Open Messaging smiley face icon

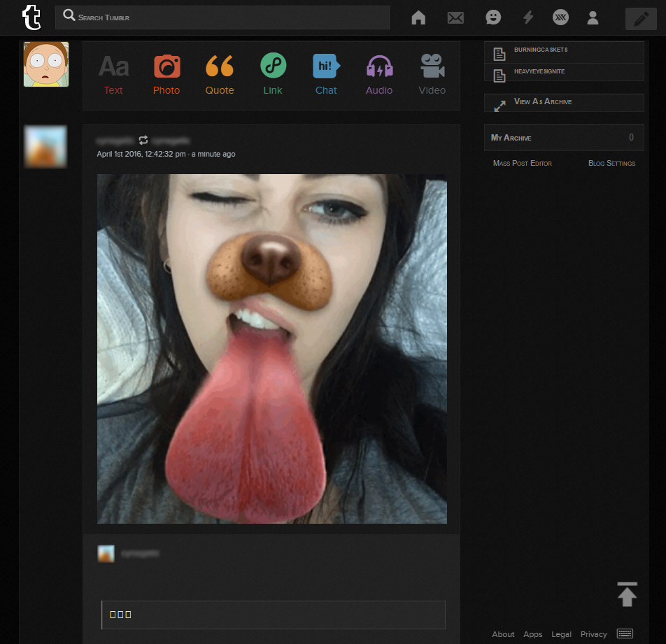(493, 18)
